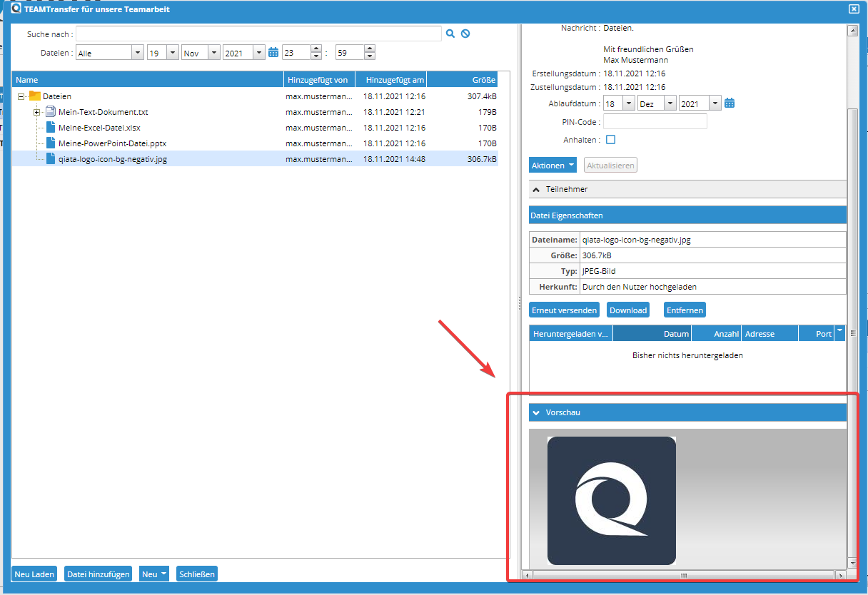
Task: Click the Dateien folder icon
Action: (36, 96)
